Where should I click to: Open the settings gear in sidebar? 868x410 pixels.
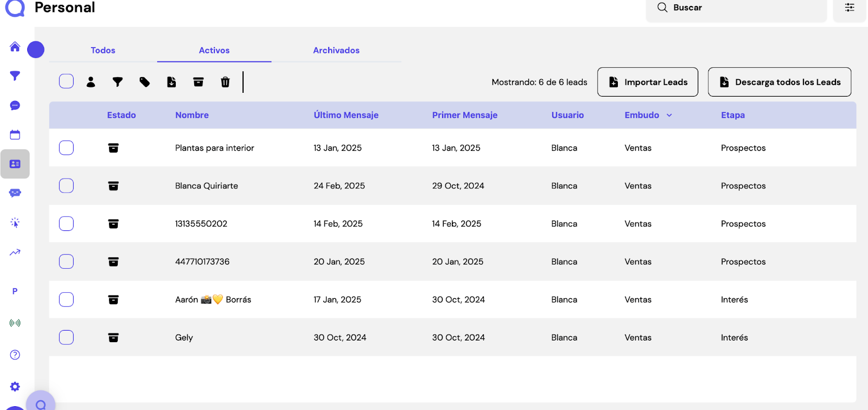point(15,387)
